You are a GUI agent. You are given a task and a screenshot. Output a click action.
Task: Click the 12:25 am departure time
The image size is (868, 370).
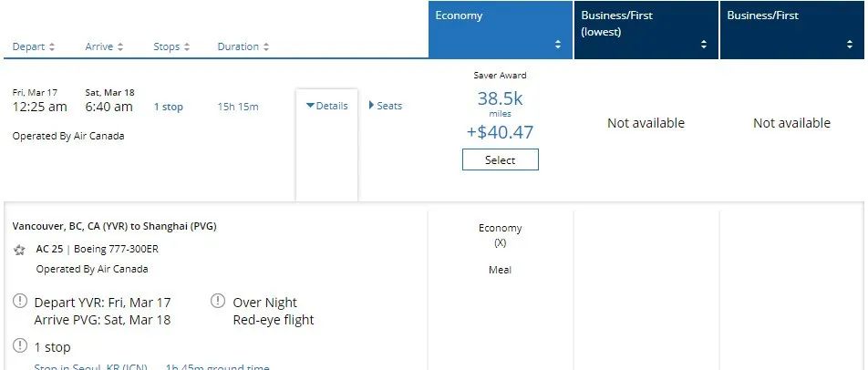(x=39, y=108)
